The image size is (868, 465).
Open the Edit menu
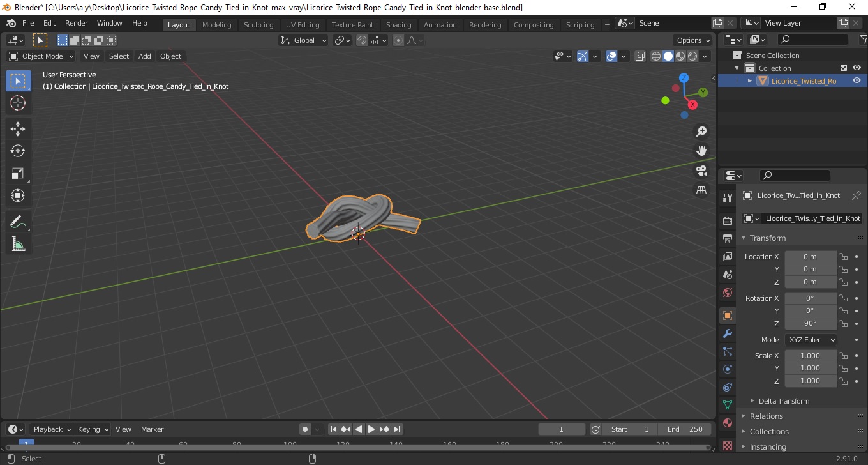coord(49,23)
